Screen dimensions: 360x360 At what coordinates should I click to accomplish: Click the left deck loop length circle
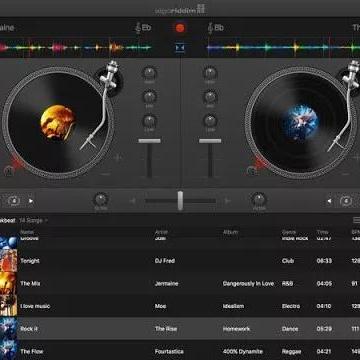pyautogui.click(x=14, y=201)
